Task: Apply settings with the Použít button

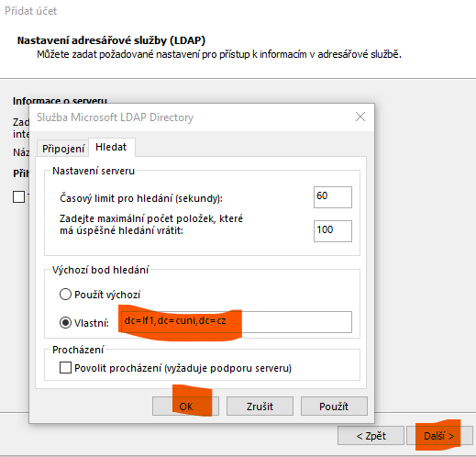Action: point(334,407)
